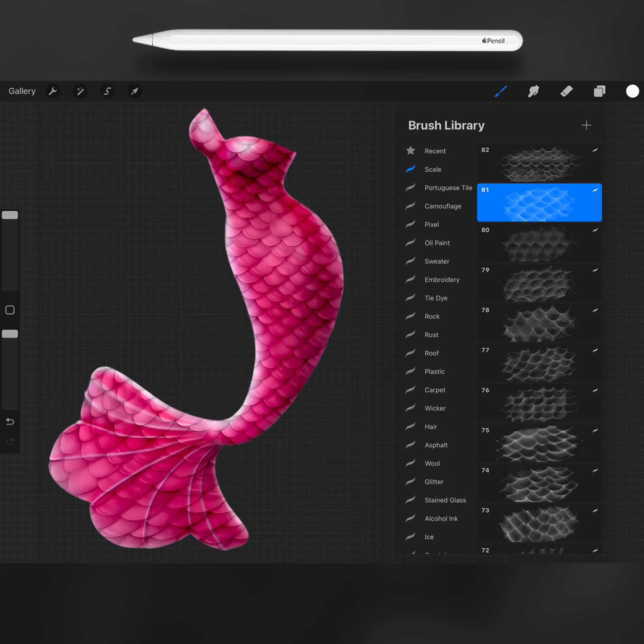Open the white active color swatch
644x644 pixels.
pos(632,91)
